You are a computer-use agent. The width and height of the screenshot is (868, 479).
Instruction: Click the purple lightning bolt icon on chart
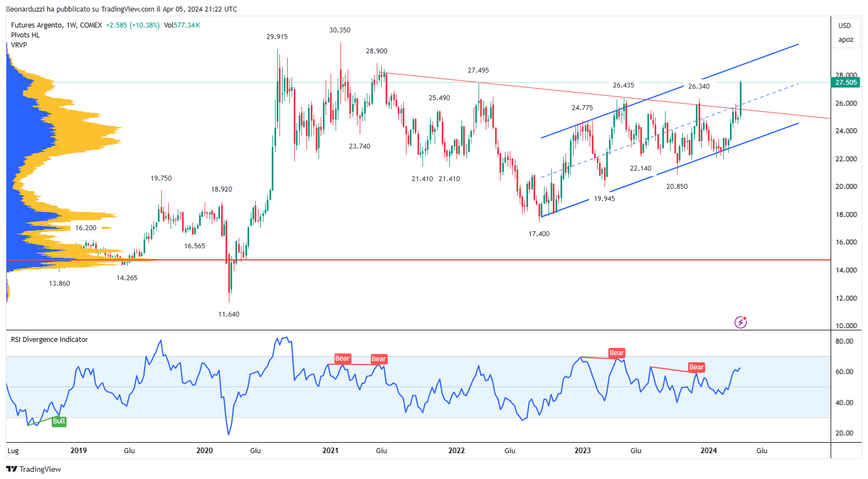click(741, 322)
